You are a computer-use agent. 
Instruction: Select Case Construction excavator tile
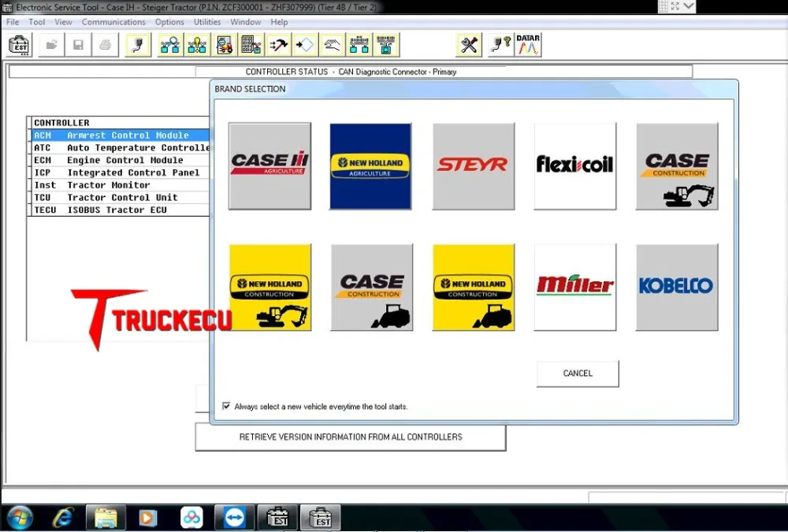click(x=677, y=166)
